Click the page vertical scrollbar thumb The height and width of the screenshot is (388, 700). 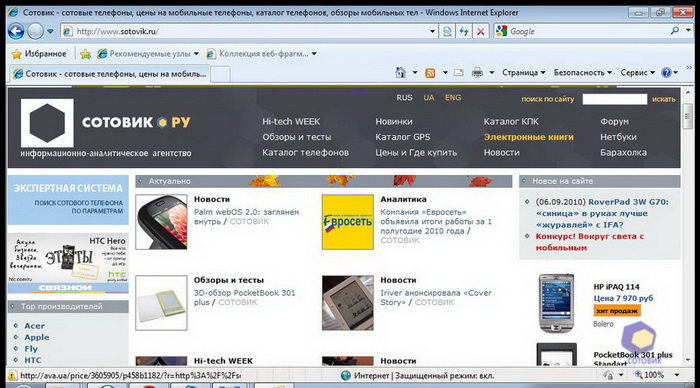pyautogui.click(x=688, y=115)
